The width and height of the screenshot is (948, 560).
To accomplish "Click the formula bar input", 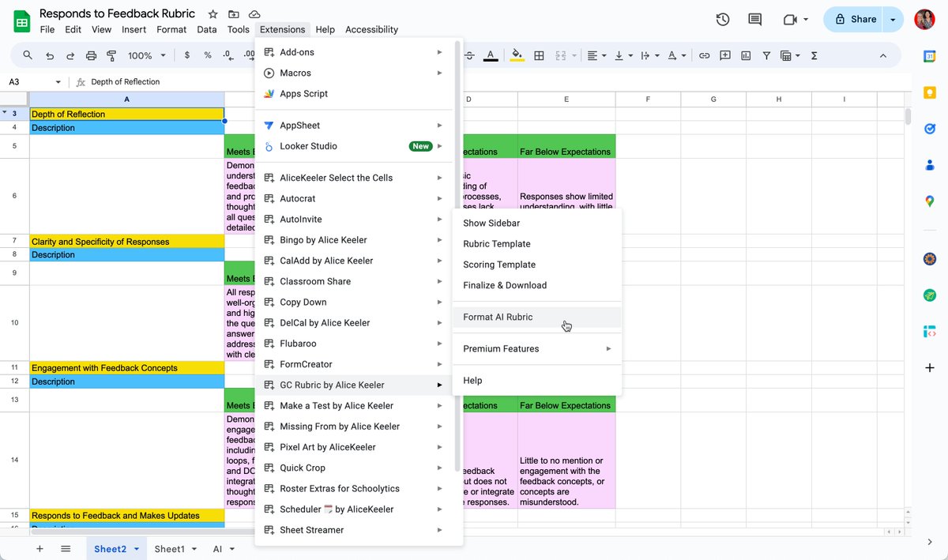I will pyautogui.click(x=498, y=82).
